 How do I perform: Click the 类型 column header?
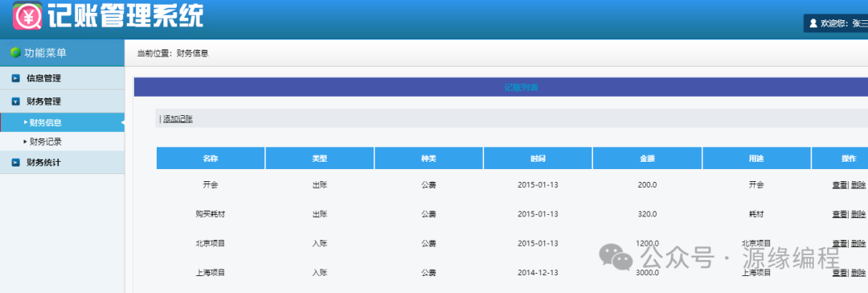319,158
